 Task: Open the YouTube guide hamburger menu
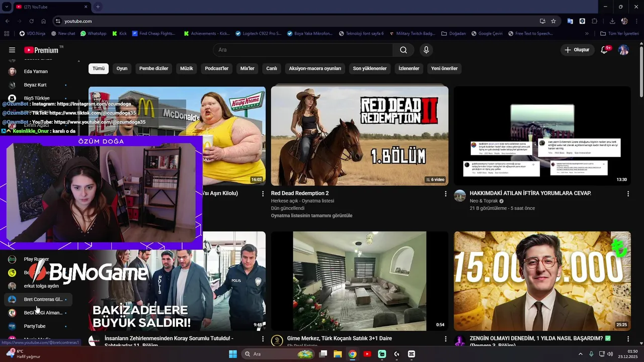point(12,50)
